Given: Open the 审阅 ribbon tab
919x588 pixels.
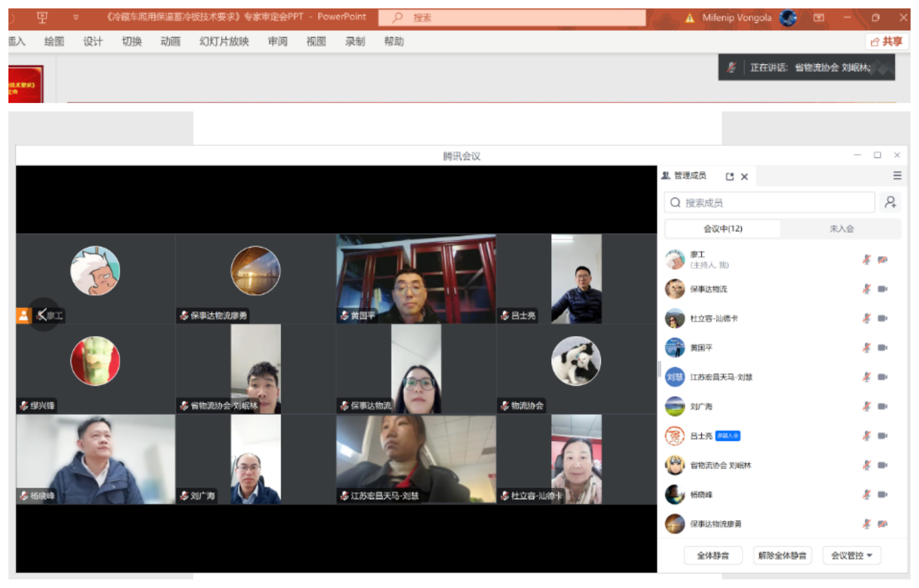Looking at the screenshot, I should (278, 41).
